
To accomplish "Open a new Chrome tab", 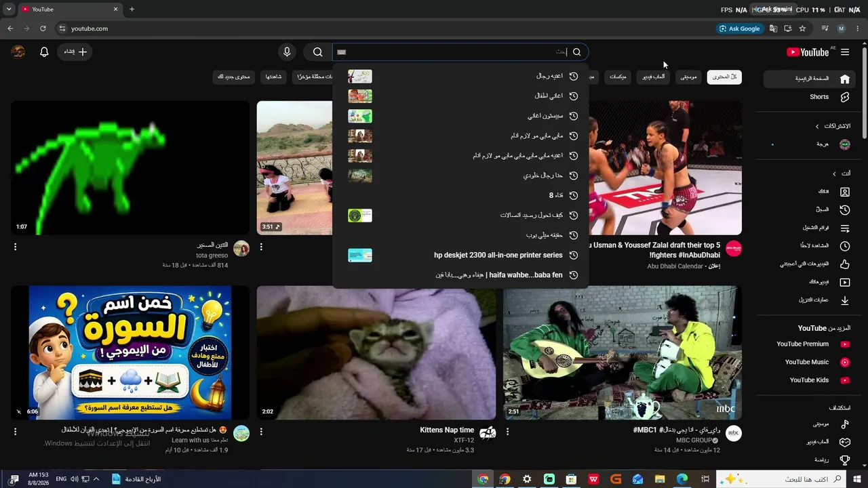I will [132, 9].
